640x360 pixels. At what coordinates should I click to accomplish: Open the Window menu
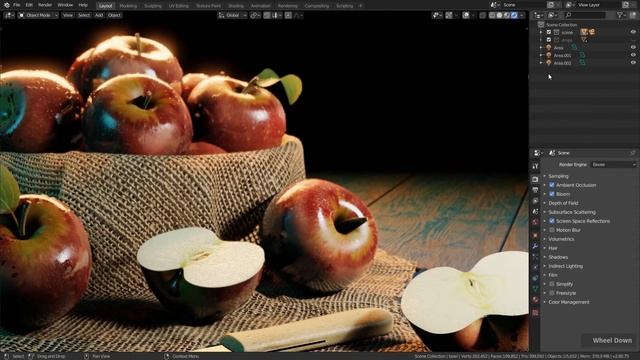65,5
